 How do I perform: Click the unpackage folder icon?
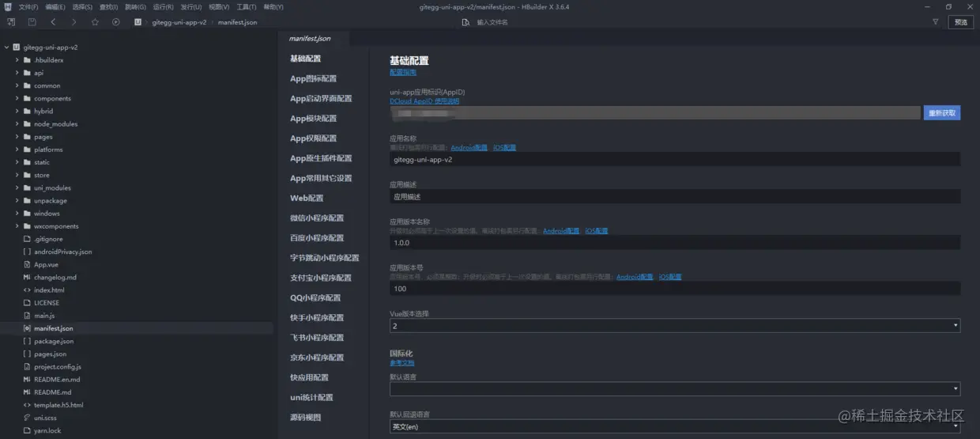(x=27, y=201)
